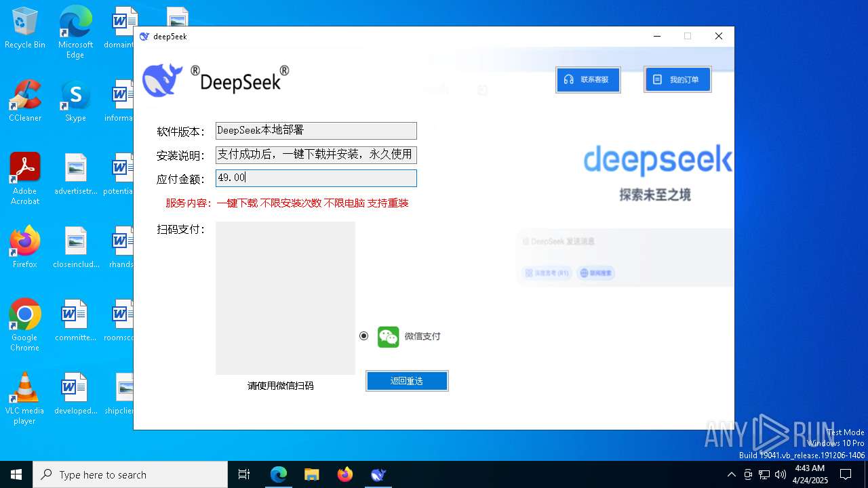
Task: Open 我的订单 my orders button
Action: (677, 79)
